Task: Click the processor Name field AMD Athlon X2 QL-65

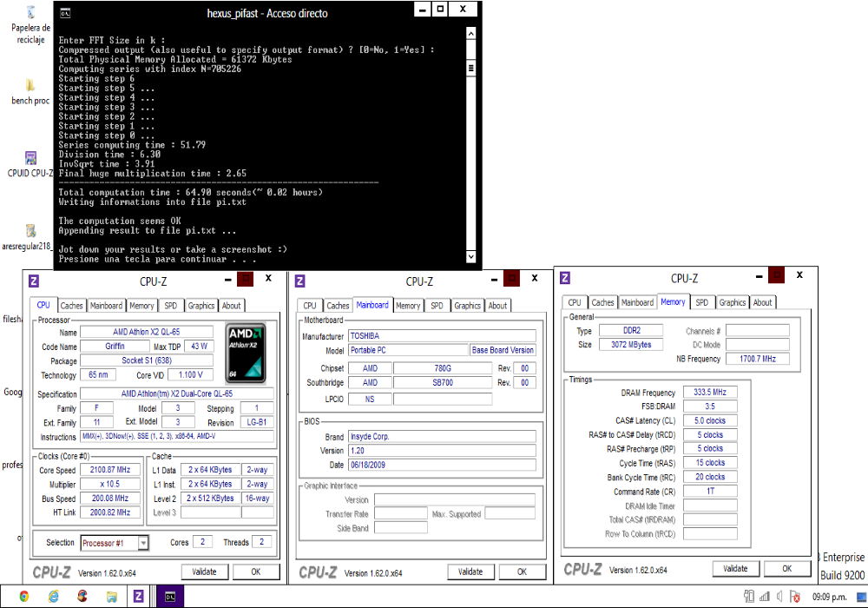Action: click(147, 332)
